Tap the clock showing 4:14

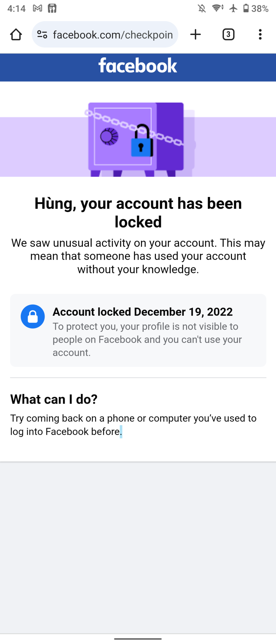tap(16, 9)
